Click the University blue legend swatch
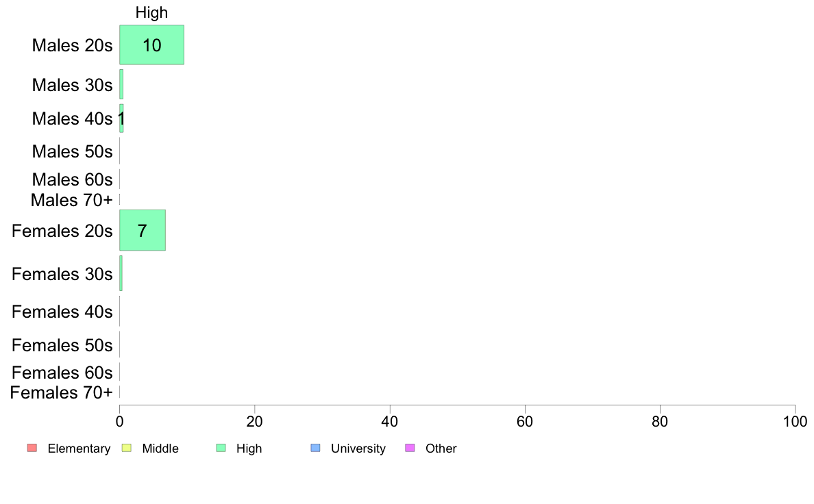814x504 pixels. point(316,448)
